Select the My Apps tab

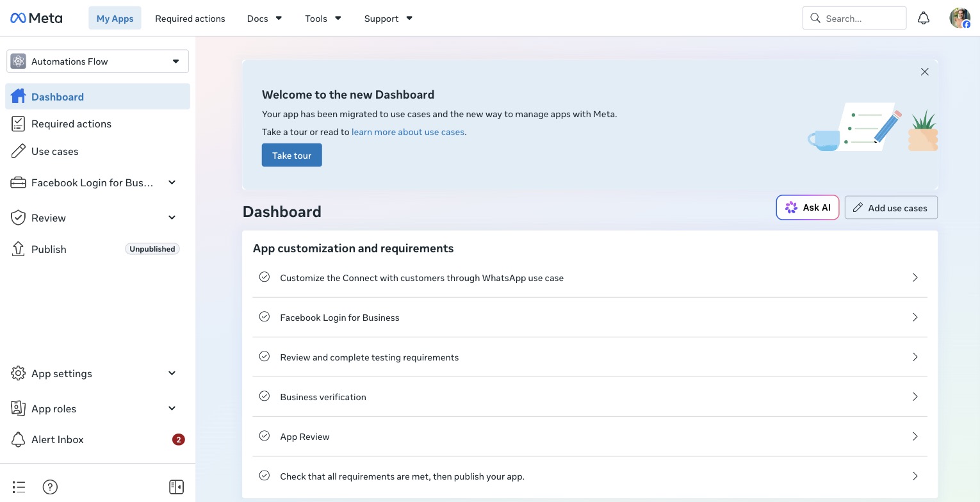tap(115, 18)
